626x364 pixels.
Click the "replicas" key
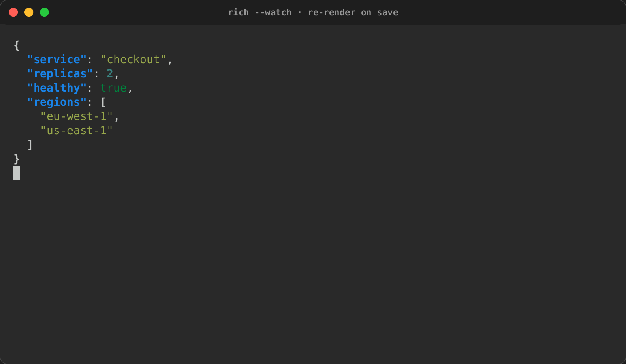click(60, 74)
